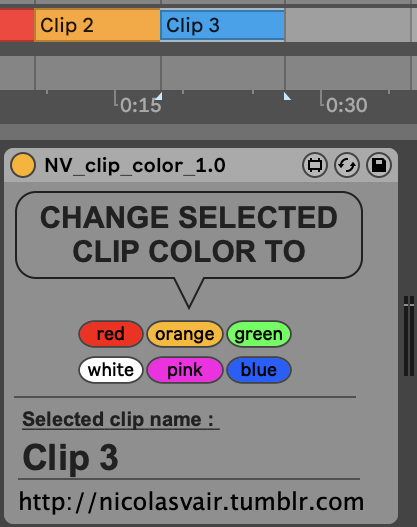Click the save preset disk icon
The image size is (417, 527).
[379, 165]
